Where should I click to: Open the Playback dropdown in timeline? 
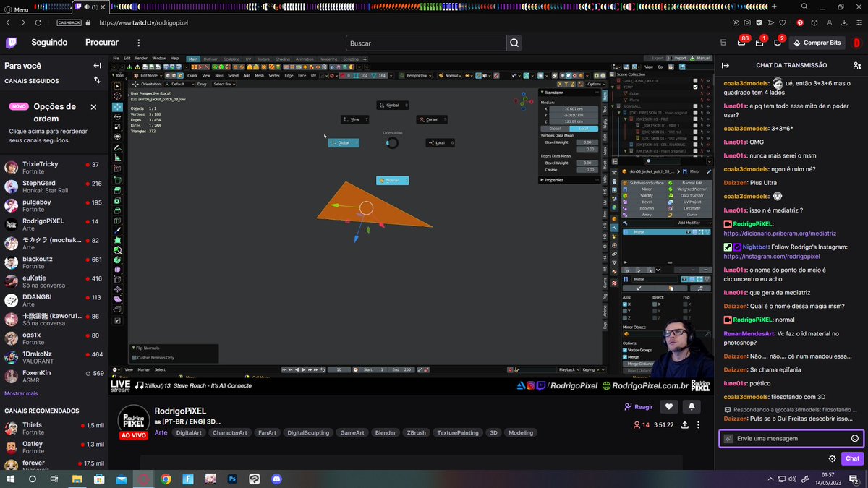pos(569,369)
